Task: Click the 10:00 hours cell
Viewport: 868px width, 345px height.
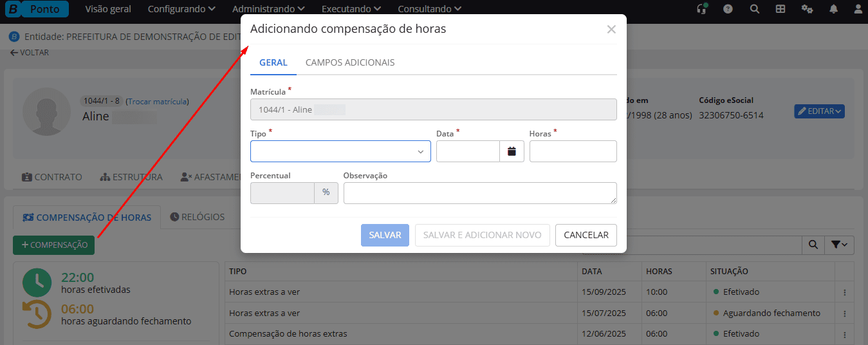Action: [x=657, y=292]
